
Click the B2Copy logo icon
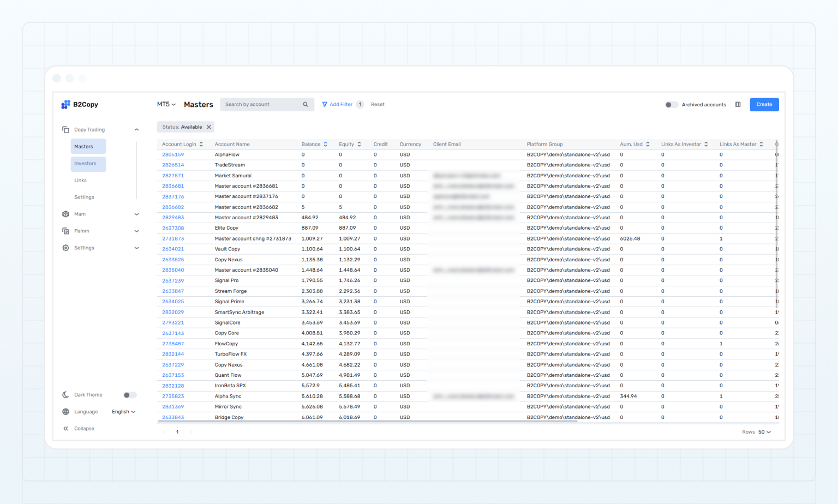click(x=65, y=104)
